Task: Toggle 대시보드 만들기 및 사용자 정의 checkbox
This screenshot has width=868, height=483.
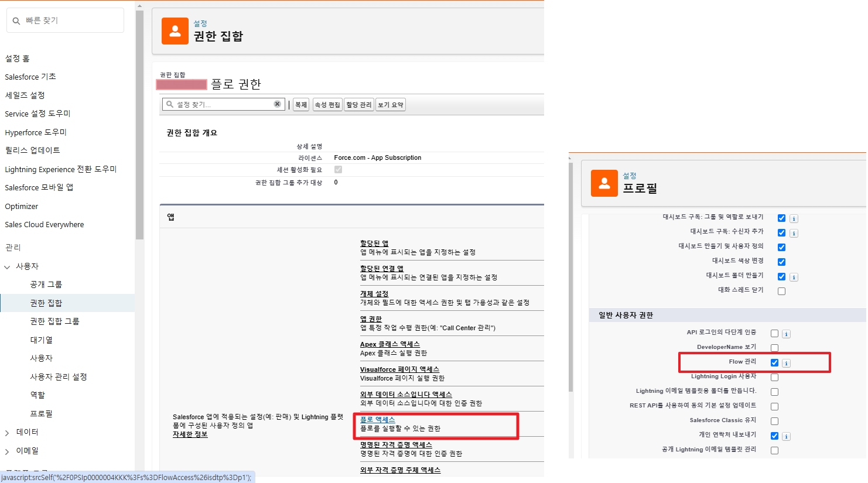Action: click(781, 248)
